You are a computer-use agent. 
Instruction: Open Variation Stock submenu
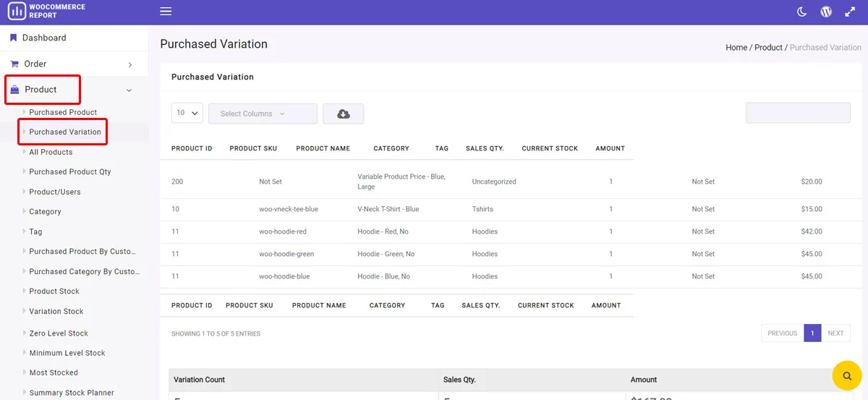point(56,311)
